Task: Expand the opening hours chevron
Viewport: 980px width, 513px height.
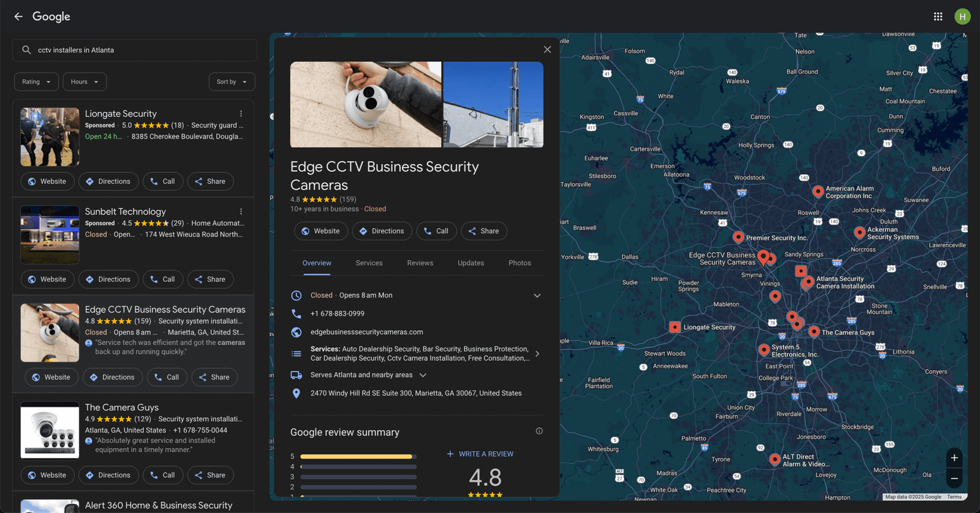Action: [x=537, y=296]
